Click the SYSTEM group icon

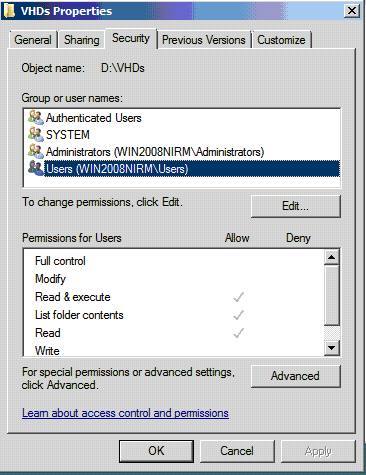[x=36, y=135]
